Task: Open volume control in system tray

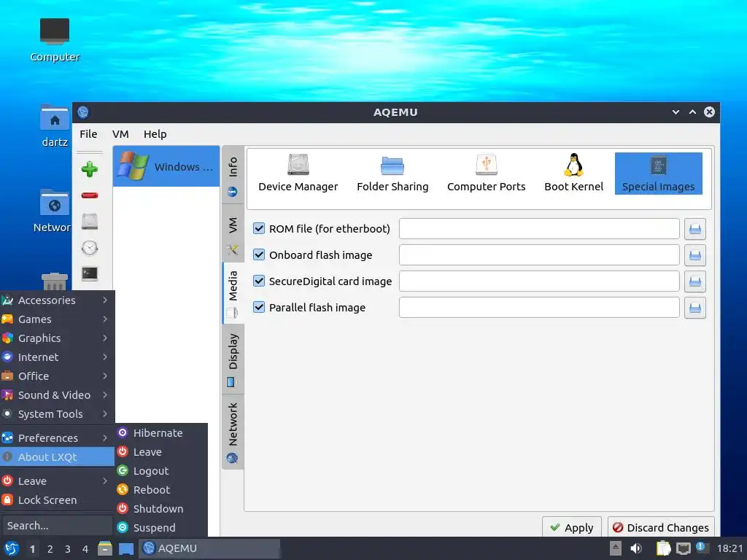Action: point(636,548)
